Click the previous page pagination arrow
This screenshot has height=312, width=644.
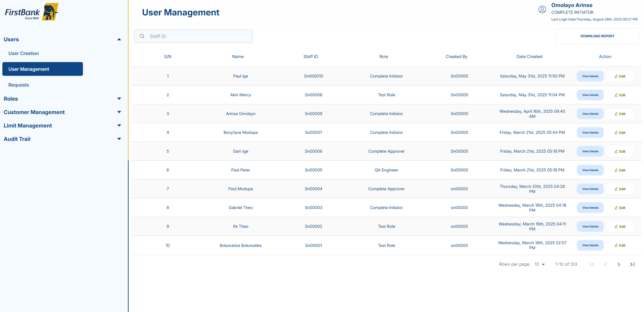pos(605,264)
